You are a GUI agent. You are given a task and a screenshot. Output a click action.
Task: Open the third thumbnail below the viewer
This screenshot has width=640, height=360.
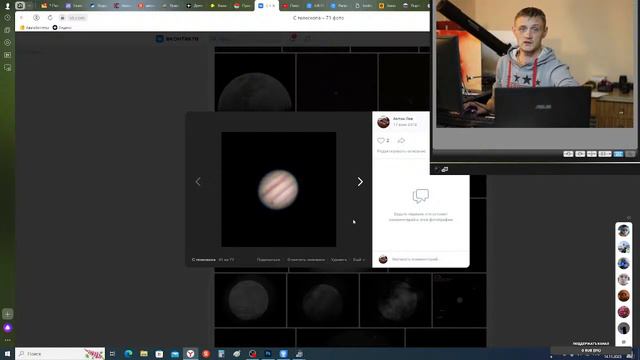[x=395, y=300]
